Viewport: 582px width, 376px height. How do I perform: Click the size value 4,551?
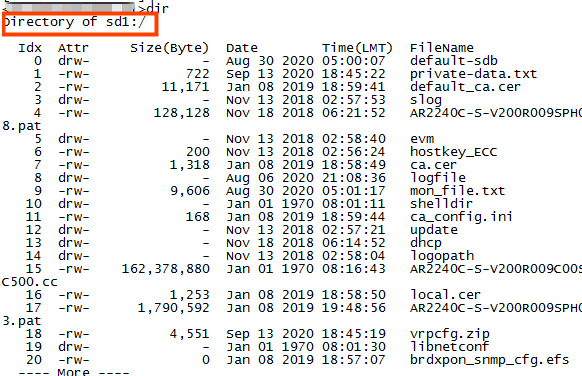coord(190,334)
